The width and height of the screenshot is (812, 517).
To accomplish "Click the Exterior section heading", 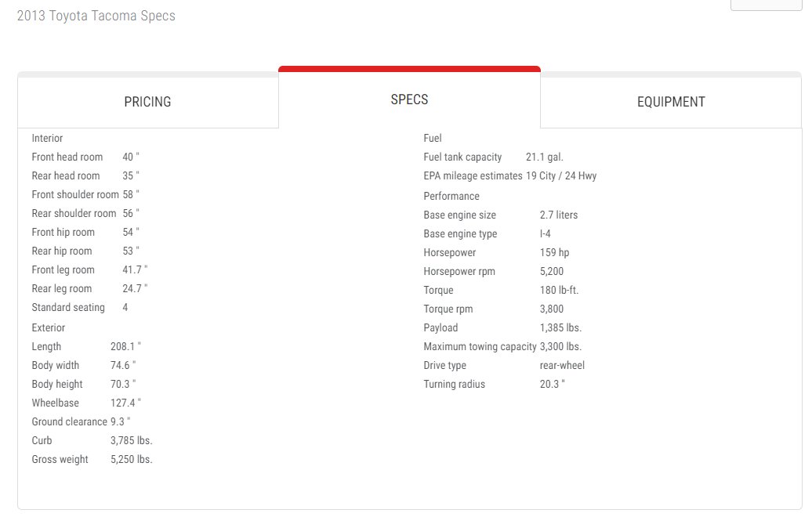I will coord(48,327).
